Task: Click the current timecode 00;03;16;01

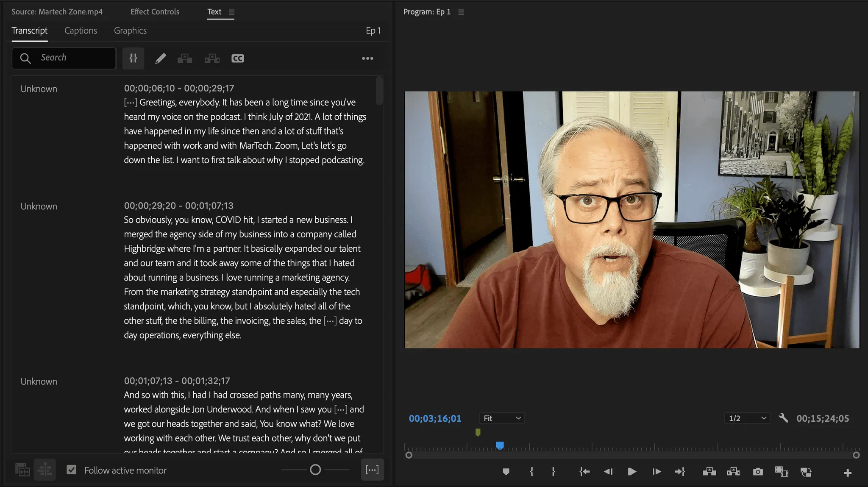Action: tap(435, 418)
